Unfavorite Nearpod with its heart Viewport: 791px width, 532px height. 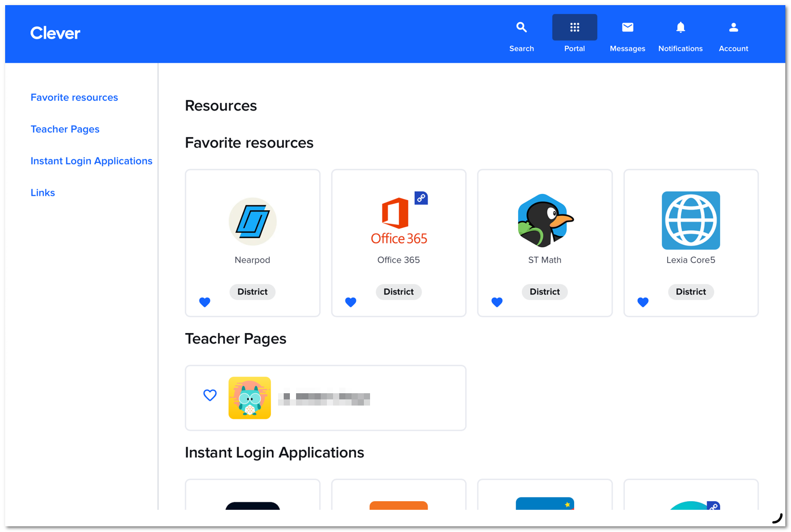point(205,302)
